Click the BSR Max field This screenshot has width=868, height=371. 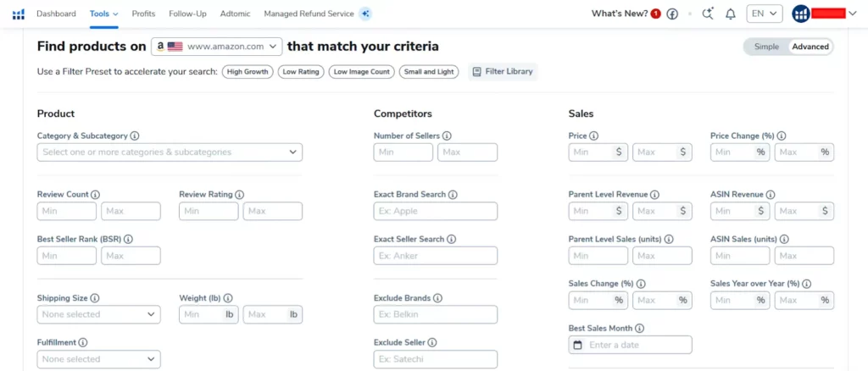[x=131, y=256]
